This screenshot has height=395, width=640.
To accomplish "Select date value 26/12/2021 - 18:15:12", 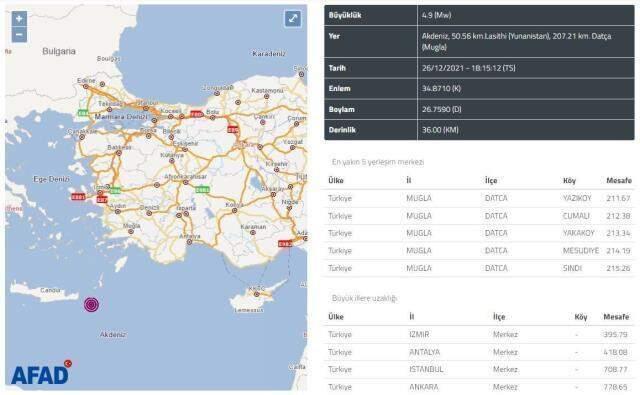I will pos(469,68).
